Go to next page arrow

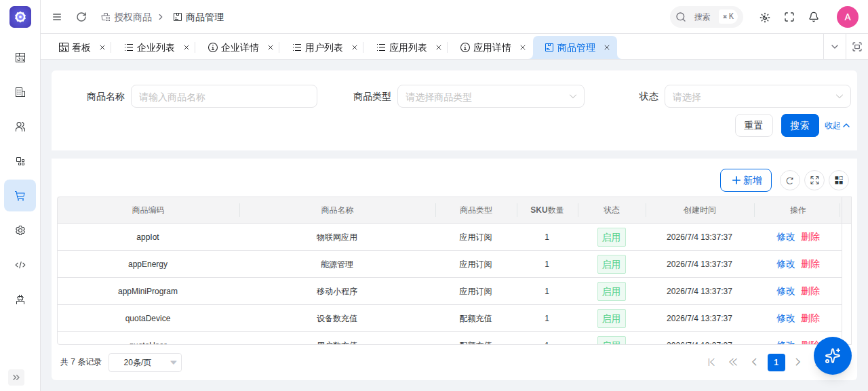tap(798, 363)
